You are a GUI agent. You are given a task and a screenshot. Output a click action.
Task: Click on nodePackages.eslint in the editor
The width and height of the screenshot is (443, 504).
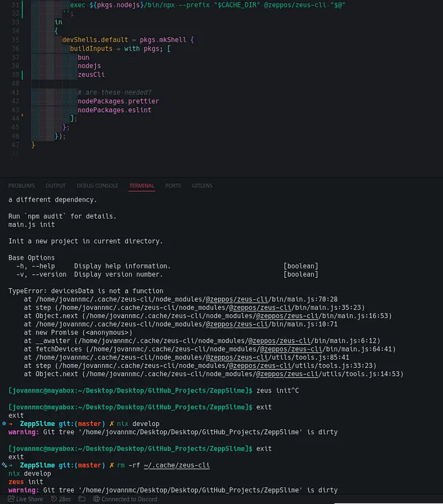point(114,110)
